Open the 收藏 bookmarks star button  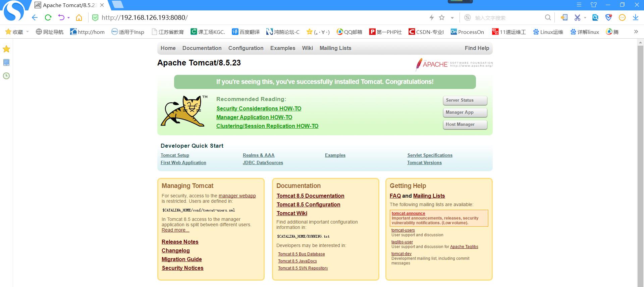[14, 32]
